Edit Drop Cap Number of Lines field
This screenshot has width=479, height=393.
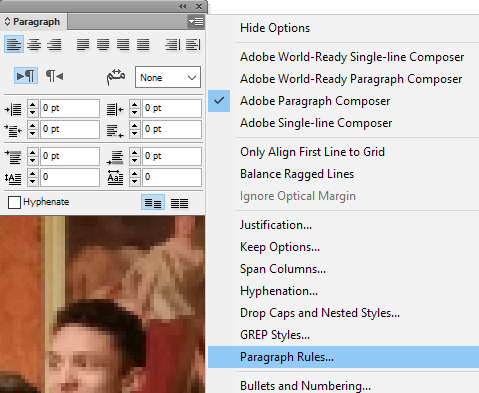click(70, 177)
